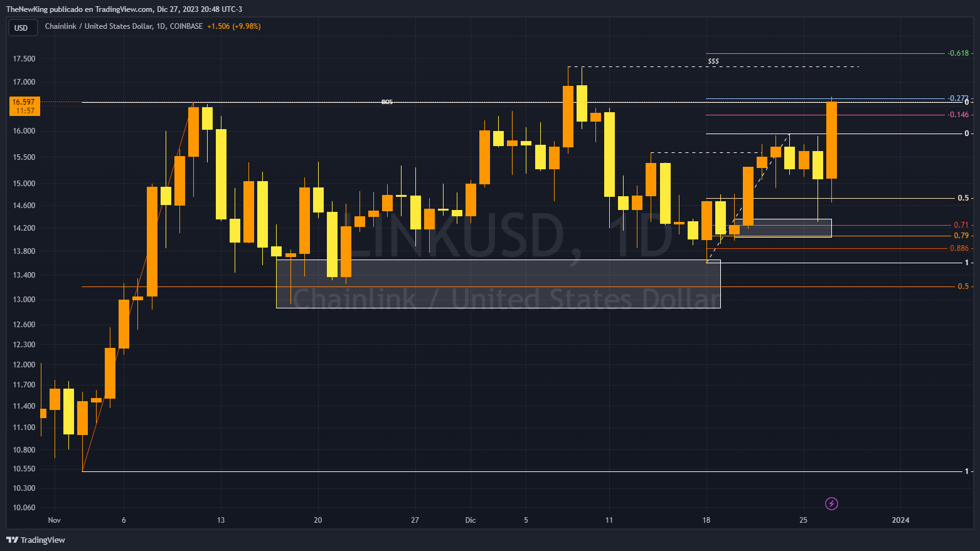Image resolution: width=980 pixels, height=551 pixels.
Task: Click the 14.200 price axis label
Action: click(x=24, y=228)
